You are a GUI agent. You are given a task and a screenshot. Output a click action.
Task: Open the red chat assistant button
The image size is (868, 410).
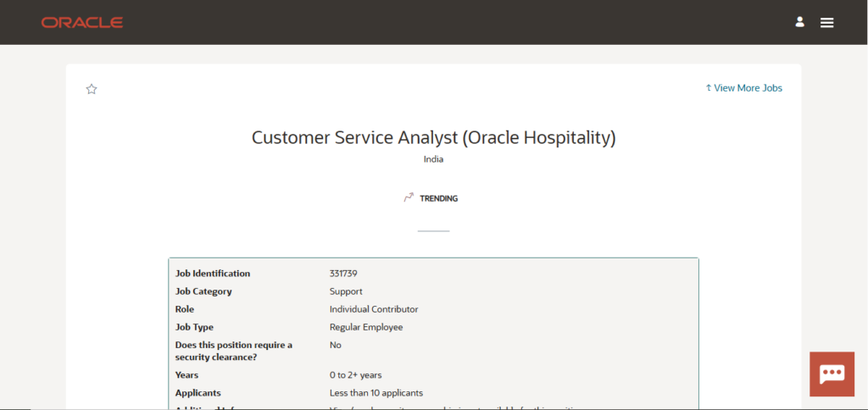832,374
